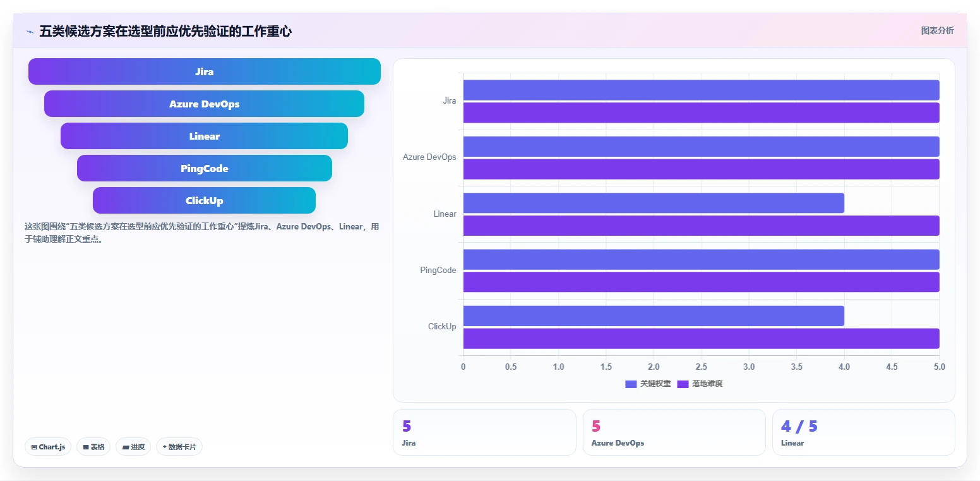Click the 表格 tag chip
The width and height of the screenshot is (980, 481).
point(93,447)
